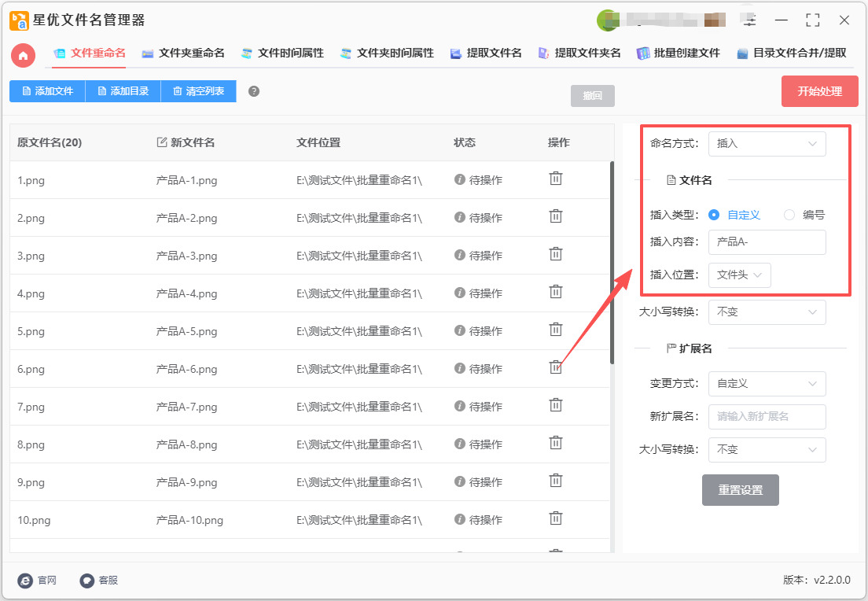Click the help question mark icon
This screenshot has height=601, width=868.
click(x=254, y=91)
